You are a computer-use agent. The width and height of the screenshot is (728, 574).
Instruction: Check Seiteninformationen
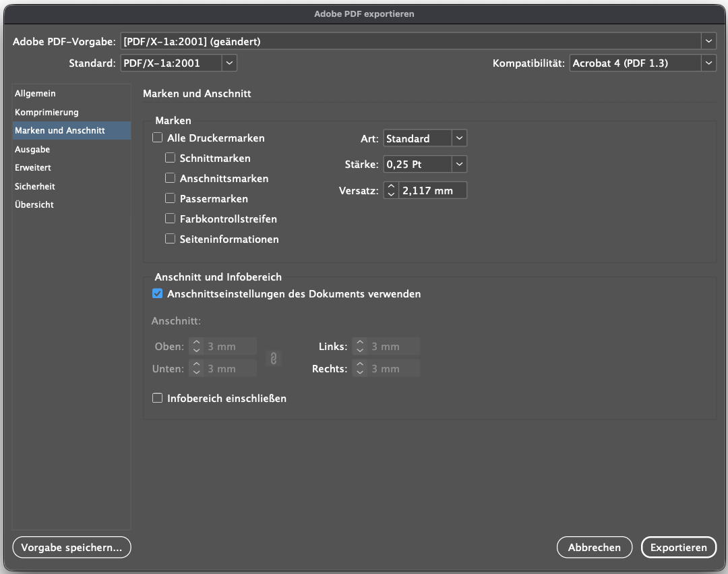(170, 238)
